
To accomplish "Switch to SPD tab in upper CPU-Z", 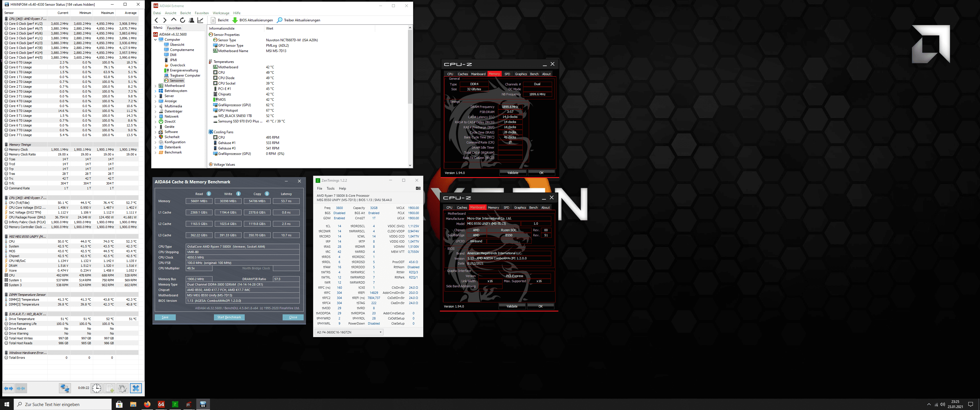I will point(507,74).
